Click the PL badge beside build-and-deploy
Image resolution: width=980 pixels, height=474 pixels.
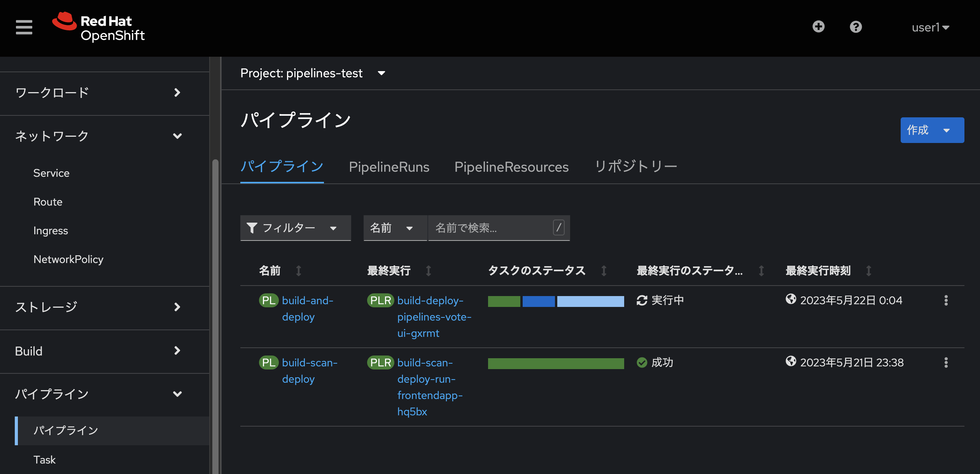point(268,300)
